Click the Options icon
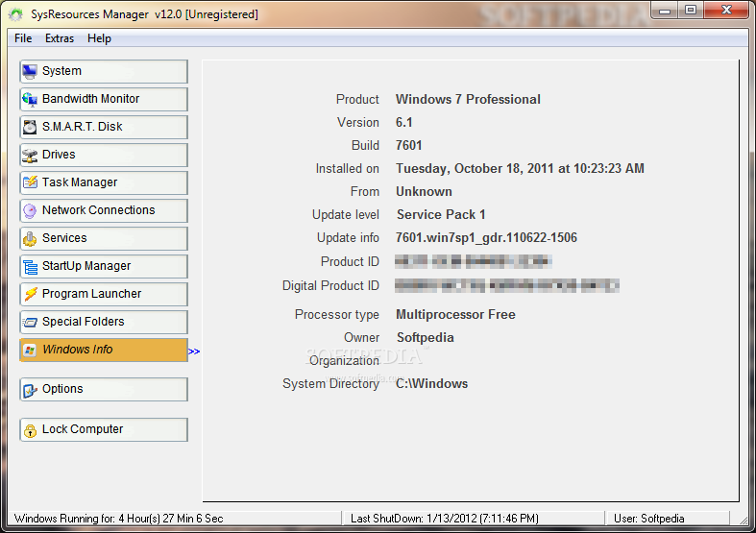 pos(30,389)
